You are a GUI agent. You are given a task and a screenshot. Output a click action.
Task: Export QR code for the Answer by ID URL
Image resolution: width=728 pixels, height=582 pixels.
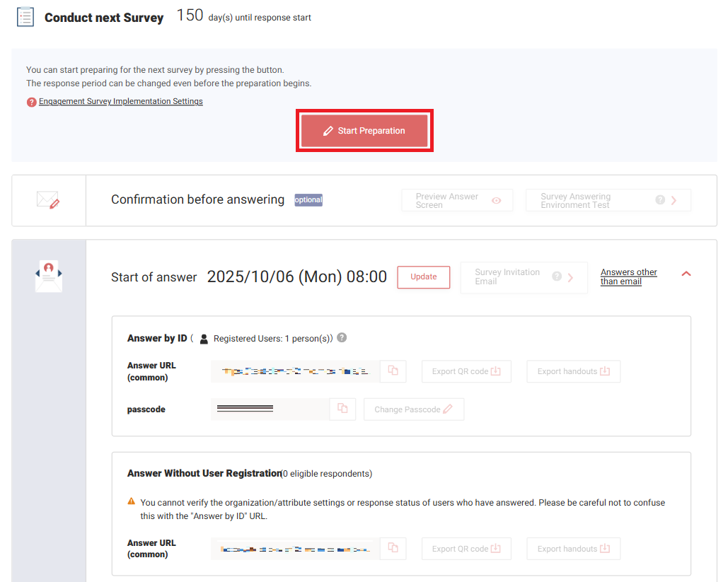466,371
